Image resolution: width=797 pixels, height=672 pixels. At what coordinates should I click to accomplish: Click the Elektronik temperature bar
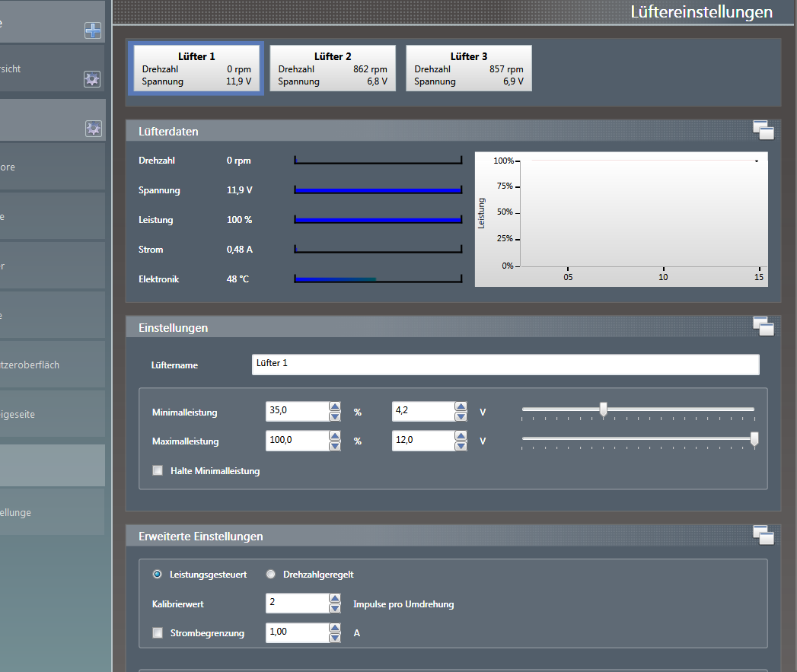[378, 279]
